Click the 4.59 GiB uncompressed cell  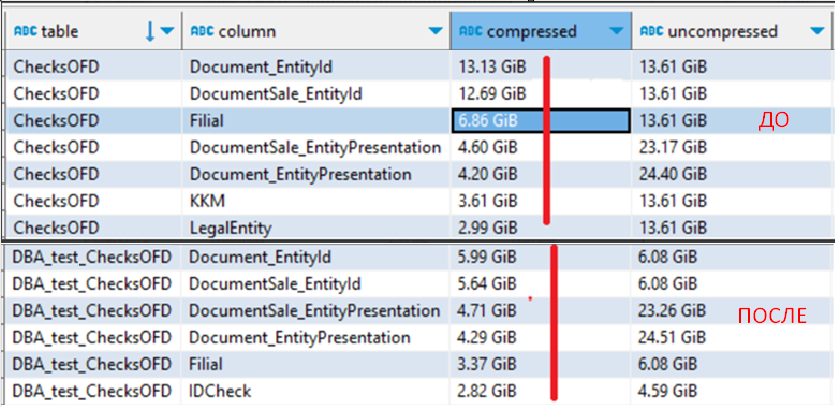[x=668, y=390]
